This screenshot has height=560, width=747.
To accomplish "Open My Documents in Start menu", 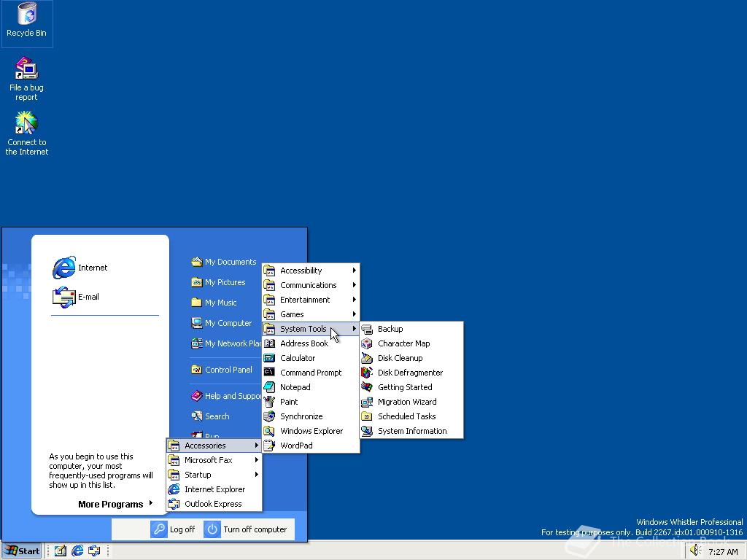I will point(224,262).
